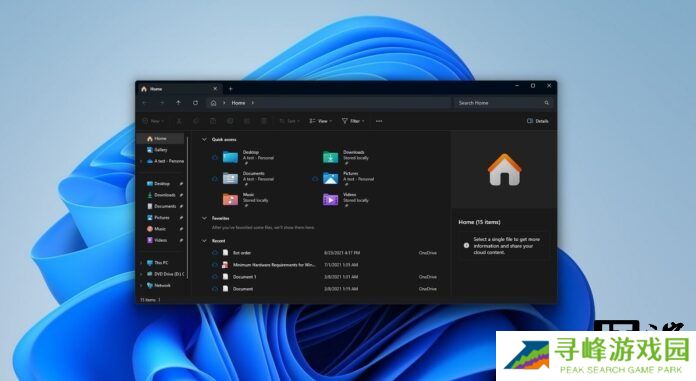
Task: Click the Back arrow navigation icon
Action: [145, 103]
